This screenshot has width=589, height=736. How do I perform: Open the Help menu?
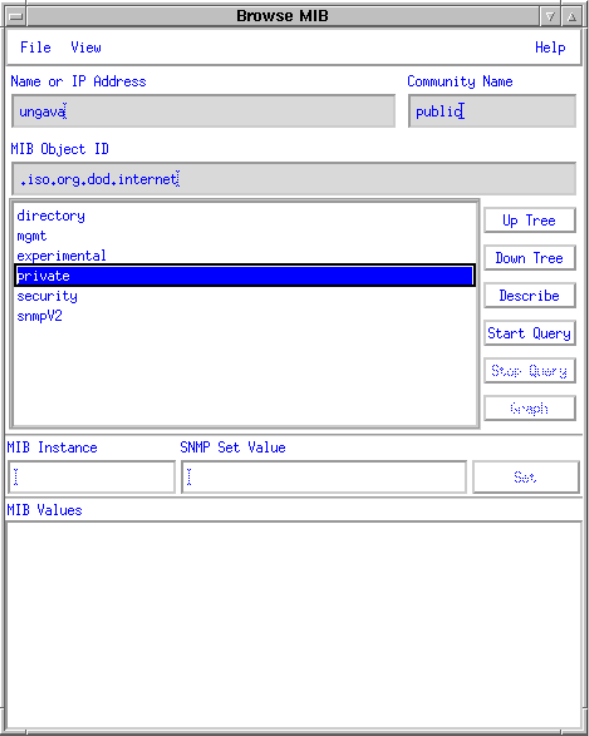[550, 47]
